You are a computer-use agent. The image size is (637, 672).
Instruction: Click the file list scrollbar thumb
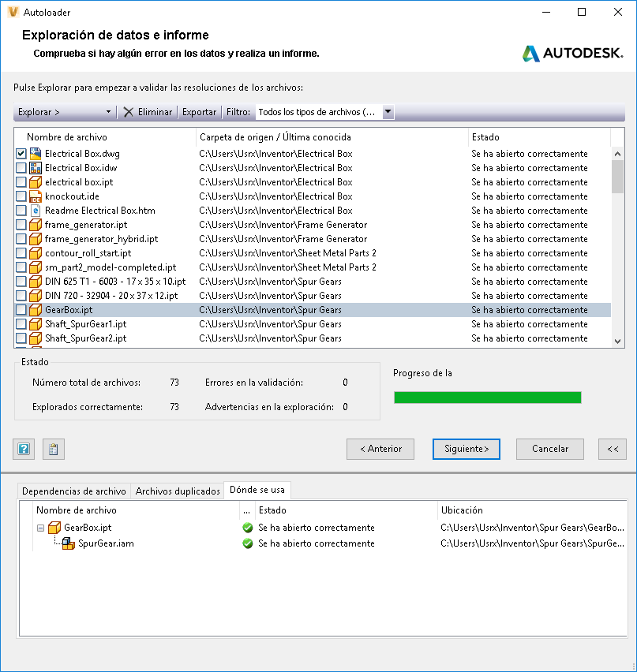[x=618, y=177]
